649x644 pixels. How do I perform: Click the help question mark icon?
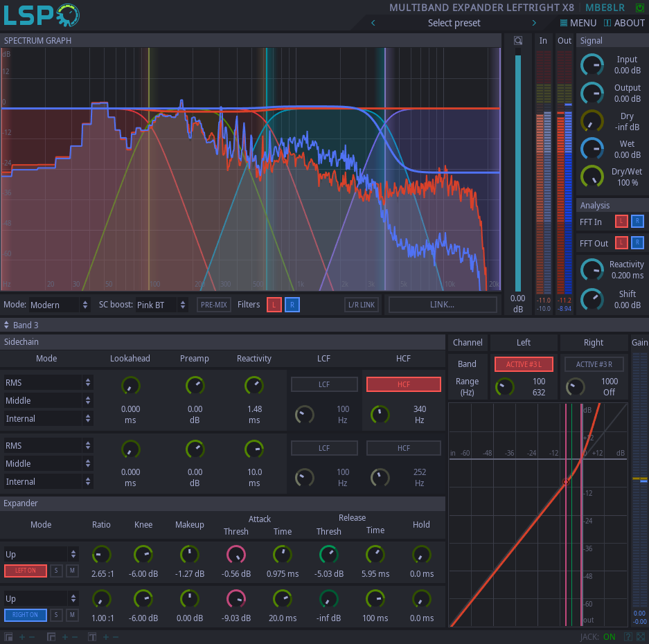coord(628,637)
